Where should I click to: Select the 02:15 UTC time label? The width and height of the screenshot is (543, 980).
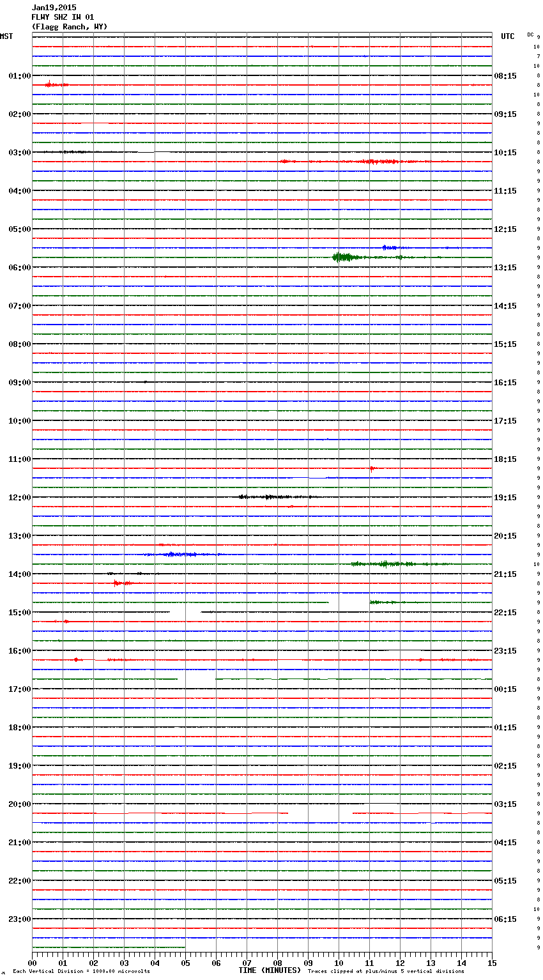[x=505, y=766]
